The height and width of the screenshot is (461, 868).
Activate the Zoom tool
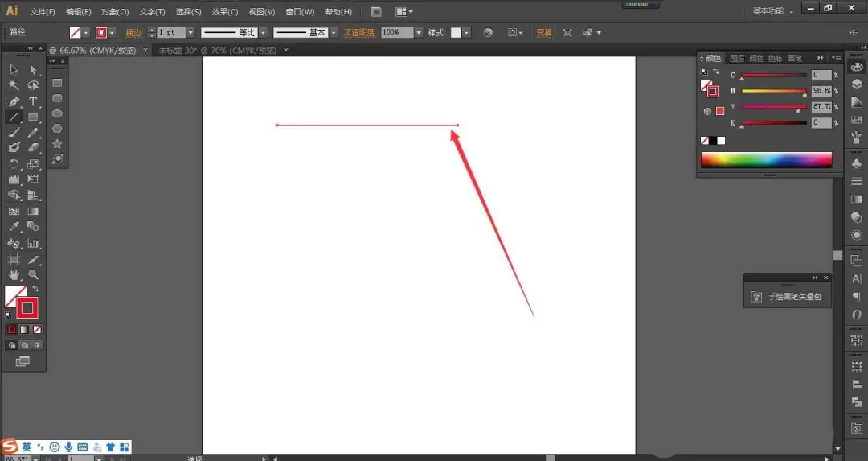click(x=33, y=275)
